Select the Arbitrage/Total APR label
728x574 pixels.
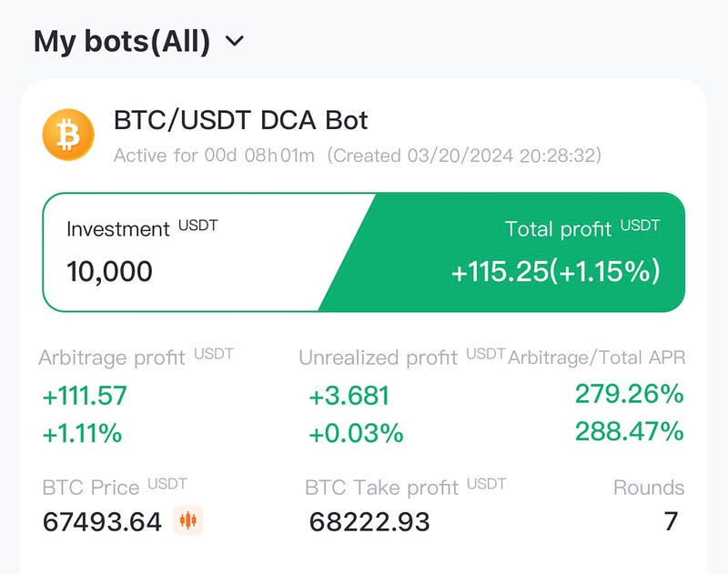pyautogui.click(x=597, y=357)
